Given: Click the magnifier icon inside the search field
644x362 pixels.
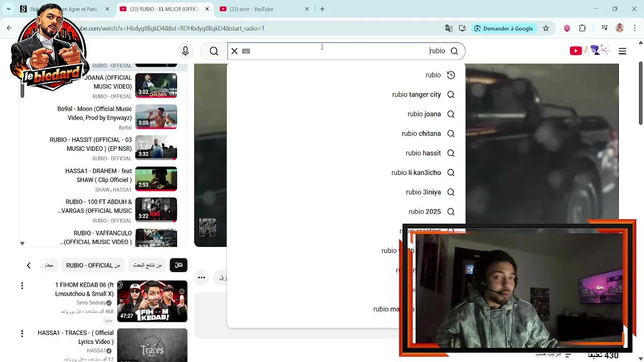Looking at the screenshot, I should tap(454, 51).
